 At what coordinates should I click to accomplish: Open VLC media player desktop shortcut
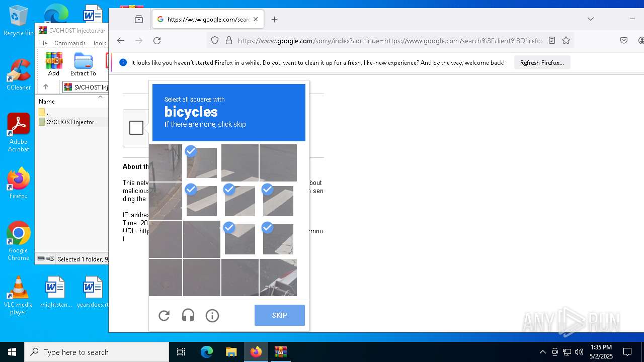tap(18, 296)
